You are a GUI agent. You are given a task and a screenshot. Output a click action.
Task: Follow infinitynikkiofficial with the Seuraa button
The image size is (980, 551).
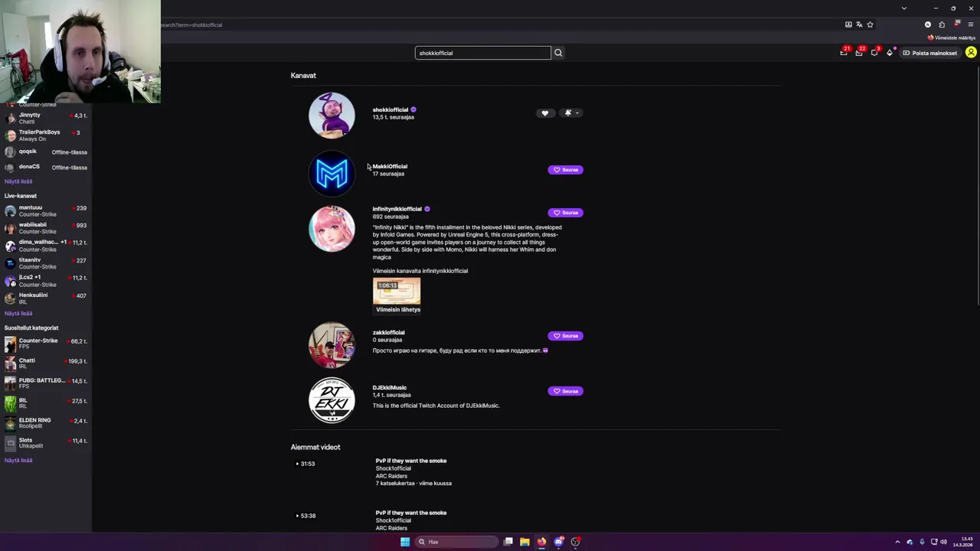pyautogui.click(x=566, y=213)
